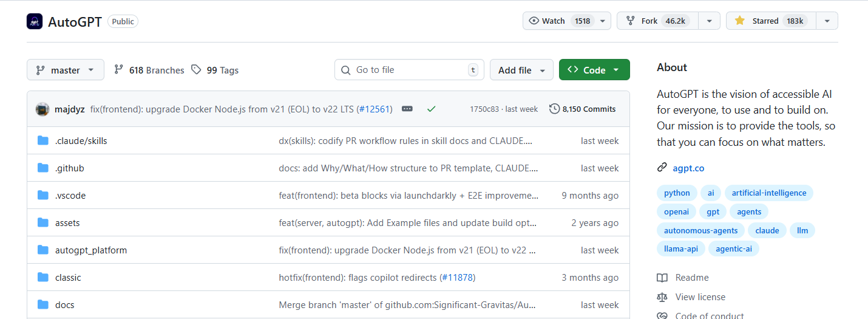
Task: Select the artificial-intelligence topic tag
Action: pos(769,193)
